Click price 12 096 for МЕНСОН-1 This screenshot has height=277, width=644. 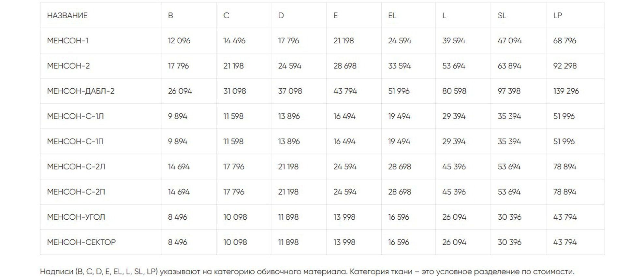[179, 41]
